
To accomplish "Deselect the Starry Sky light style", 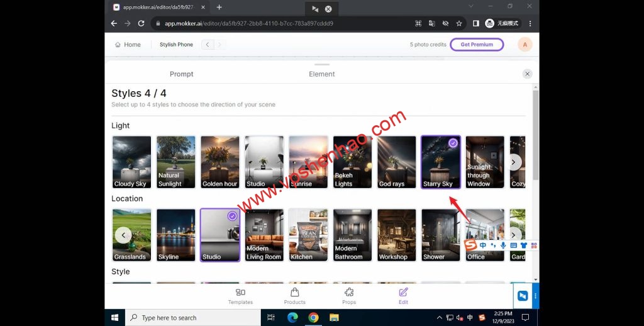I will 440,162.
